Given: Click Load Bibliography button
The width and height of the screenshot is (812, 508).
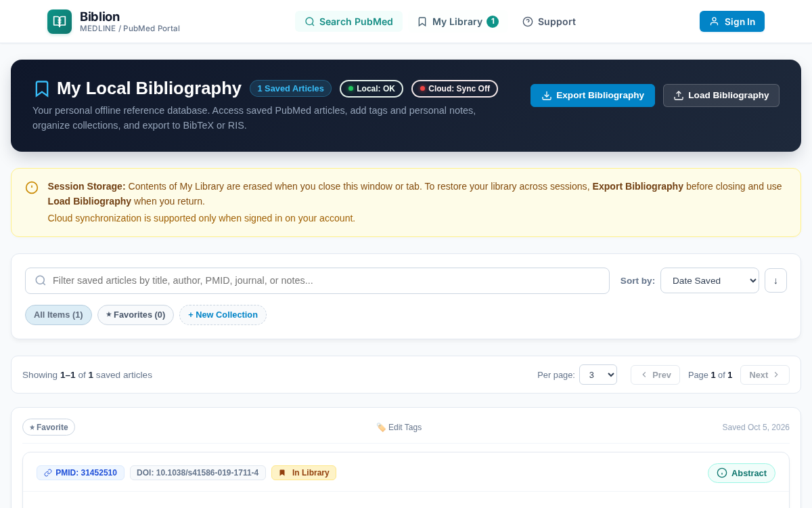Looking at the screenshot, I should pos(721,96).
